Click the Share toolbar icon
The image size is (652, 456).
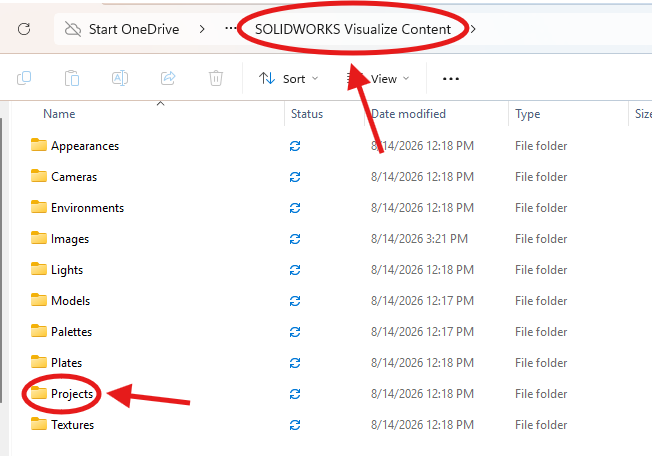[168, 78]
